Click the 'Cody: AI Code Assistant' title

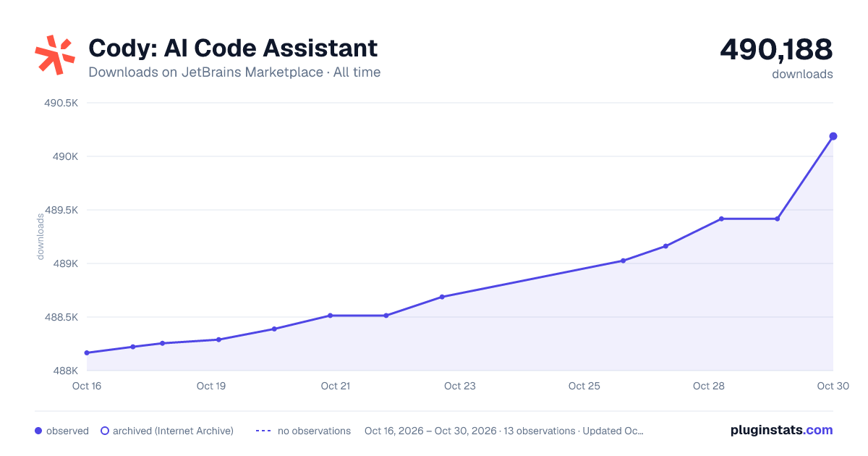pyautogui.click(x=233, y=48)
